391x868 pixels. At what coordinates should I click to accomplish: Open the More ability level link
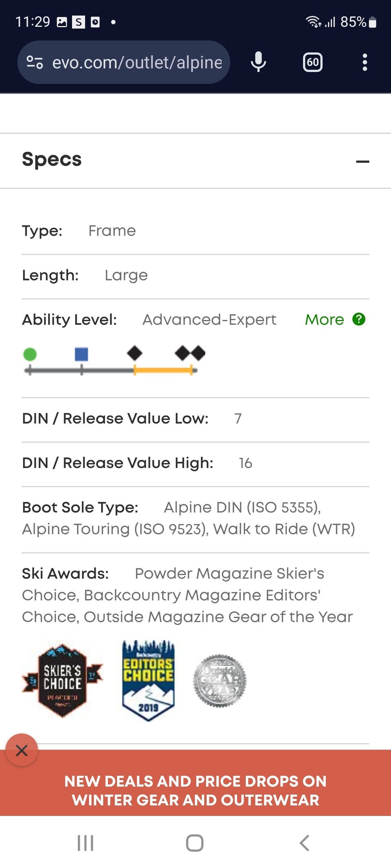(x=324, y=320)
